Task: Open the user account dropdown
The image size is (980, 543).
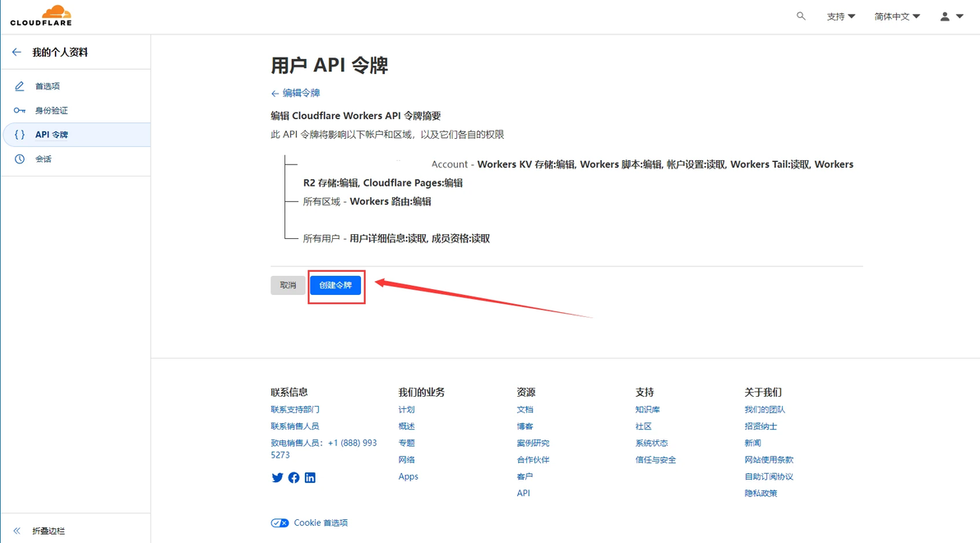Action: coord(952,16)
